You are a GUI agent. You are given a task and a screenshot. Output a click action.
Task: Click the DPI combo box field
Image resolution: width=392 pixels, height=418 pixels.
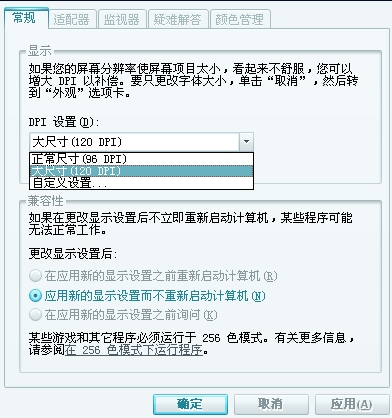click(134, 142)
